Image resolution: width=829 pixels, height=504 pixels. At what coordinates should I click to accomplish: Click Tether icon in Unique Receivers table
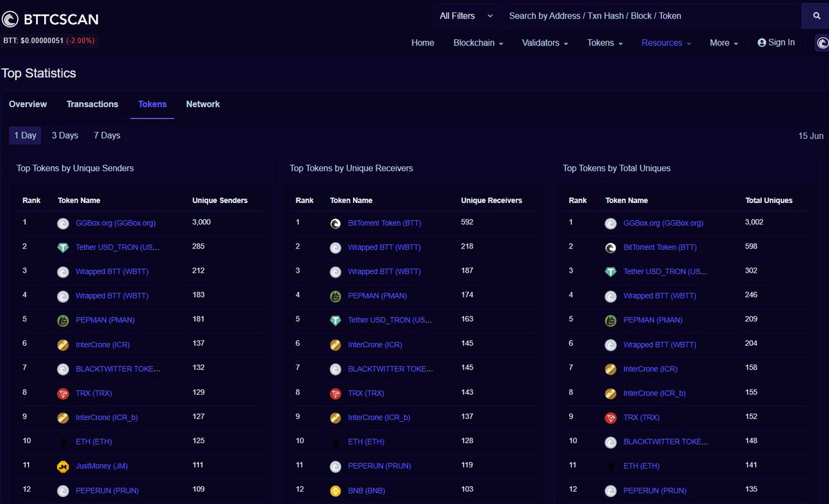[x=335, y=320]
